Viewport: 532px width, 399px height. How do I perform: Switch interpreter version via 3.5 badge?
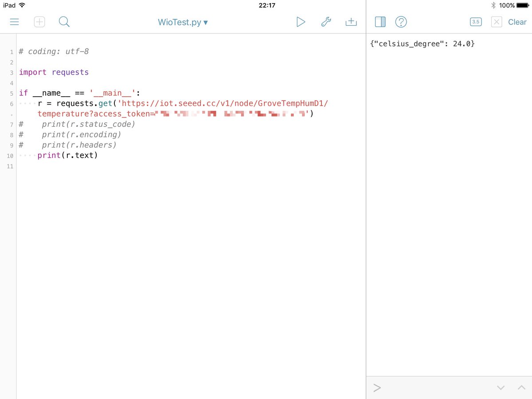click(x=475, y=21)
